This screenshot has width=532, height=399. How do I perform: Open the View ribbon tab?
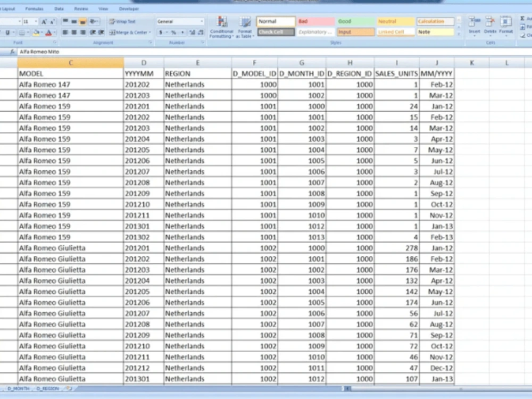tap(103, 9)
